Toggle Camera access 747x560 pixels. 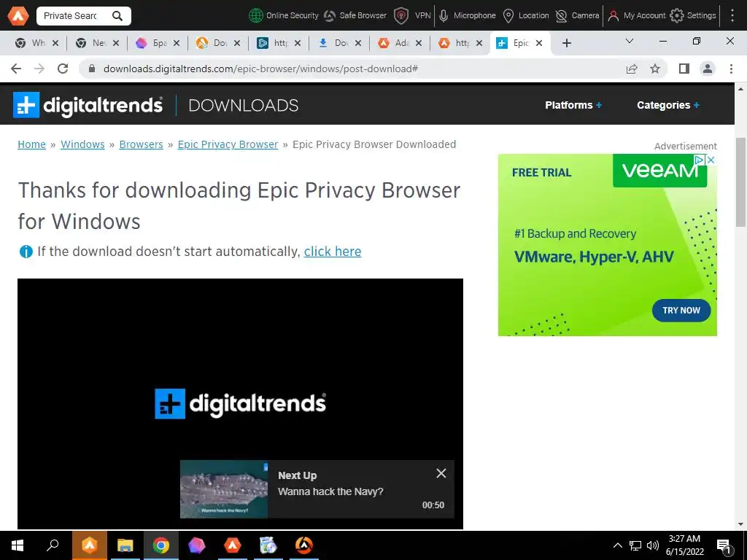coord(578,16)
